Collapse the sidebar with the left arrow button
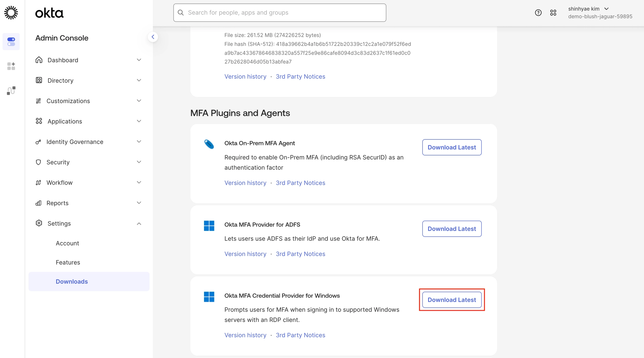This screenshot has height=358, width=644. pos(153,37)
